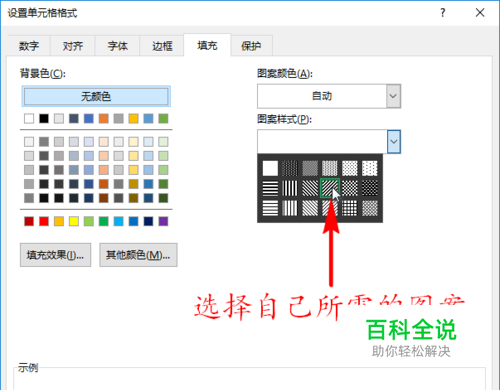Click the 示例 preview box
The width and height of the screenshot is (500, 390).
[x=249, y=379]
